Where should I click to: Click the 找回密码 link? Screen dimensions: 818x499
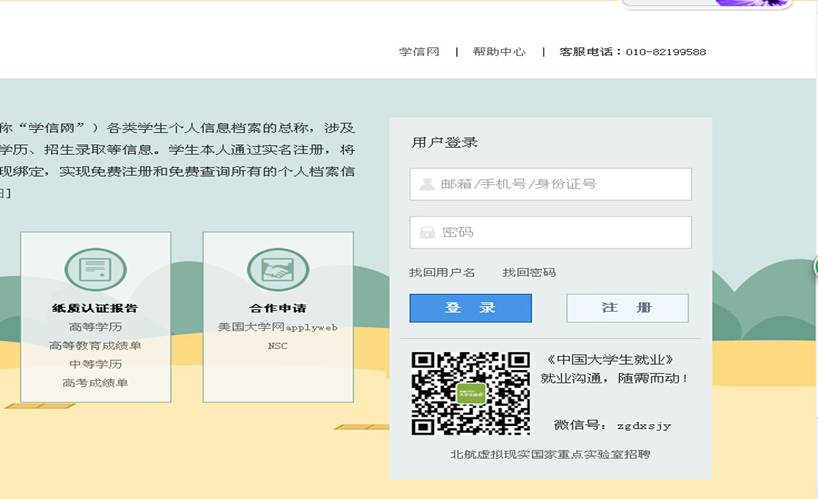[529, 273]
